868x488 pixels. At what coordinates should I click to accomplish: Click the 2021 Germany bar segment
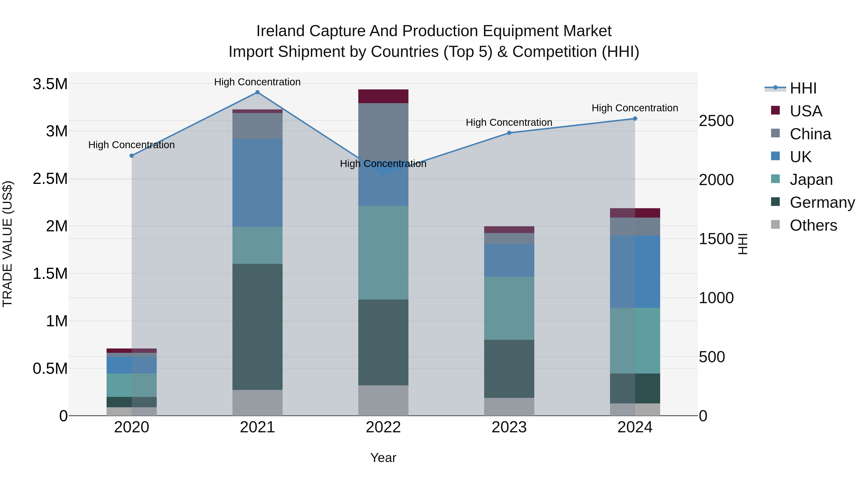258,327
